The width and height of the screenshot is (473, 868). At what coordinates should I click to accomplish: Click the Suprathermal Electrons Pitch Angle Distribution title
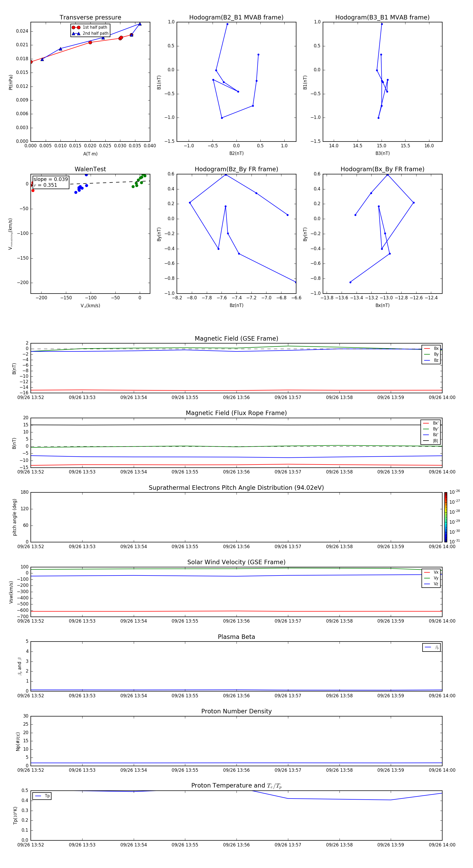tap(236, 488)
